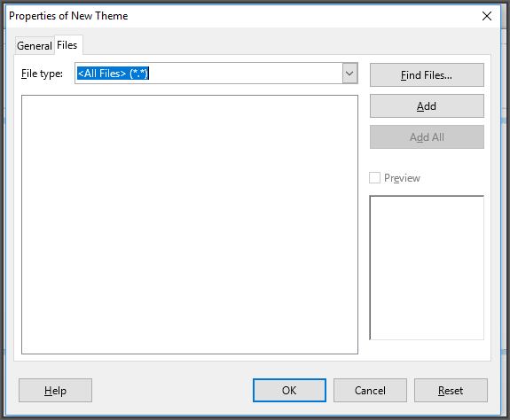
Task: Confirm with the OK button
Action: (x=289, y=390)
